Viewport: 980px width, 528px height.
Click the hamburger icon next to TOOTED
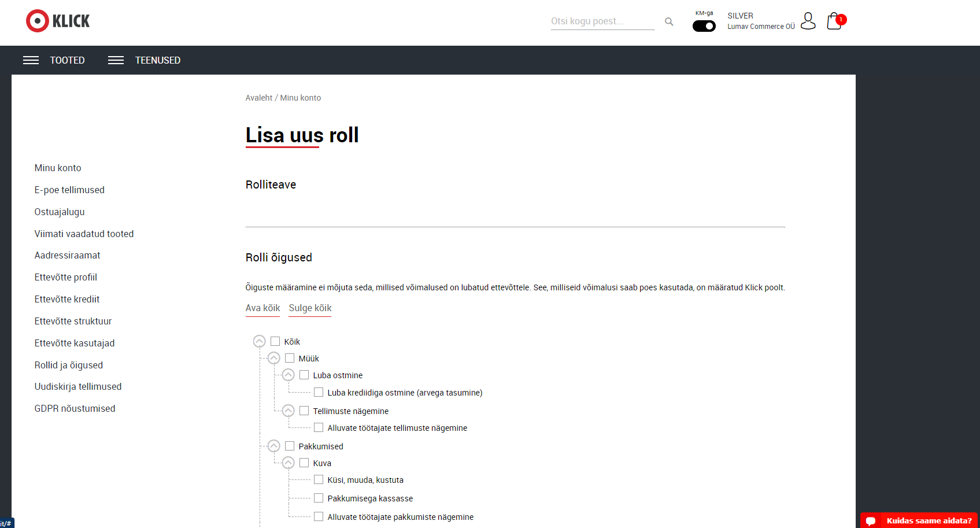pyautogui.click(x=31, y=60)
